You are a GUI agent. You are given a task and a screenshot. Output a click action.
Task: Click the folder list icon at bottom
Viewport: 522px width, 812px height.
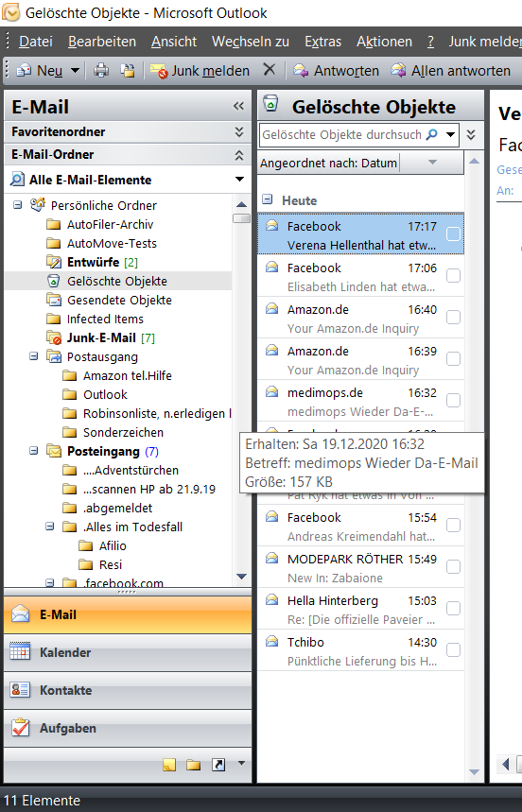194,765
